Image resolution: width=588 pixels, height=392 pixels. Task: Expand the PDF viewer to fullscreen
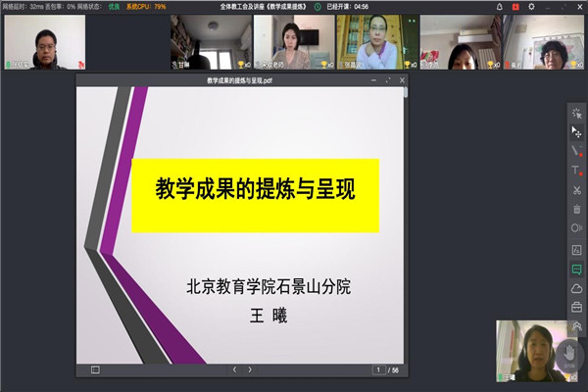[x=388, y=80]
